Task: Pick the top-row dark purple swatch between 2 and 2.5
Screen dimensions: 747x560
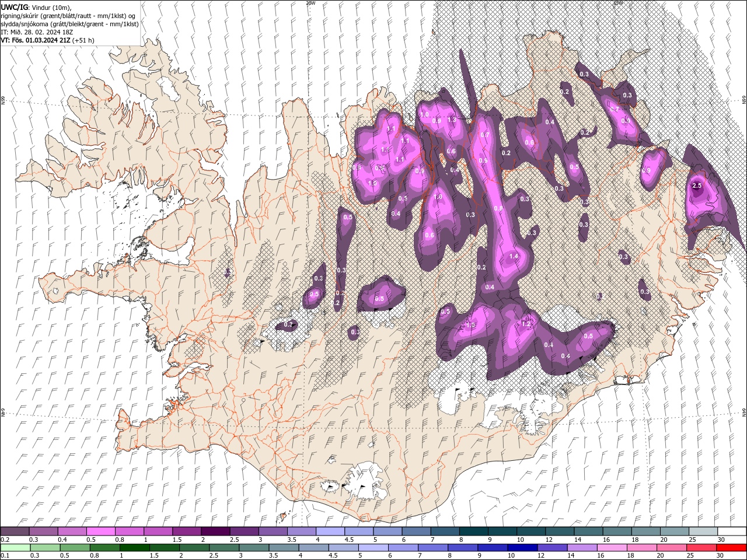Action: click(215, 531)
